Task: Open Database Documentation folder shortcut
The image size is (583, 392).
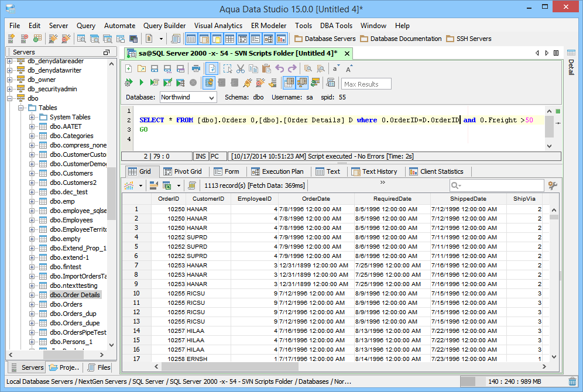Action: click(x=401, y=39)
